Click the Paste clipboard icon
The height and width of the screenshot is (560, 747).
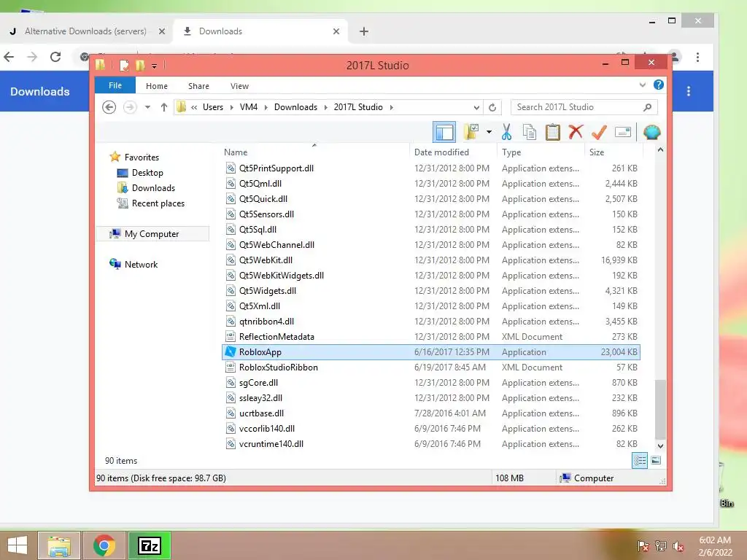pyautogui.click(x=553, y=132)
